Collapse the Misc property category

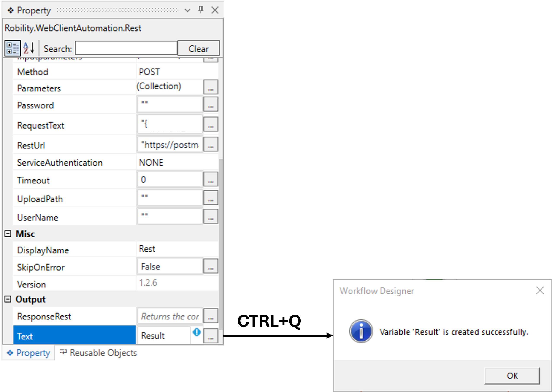tap(8, 234)
